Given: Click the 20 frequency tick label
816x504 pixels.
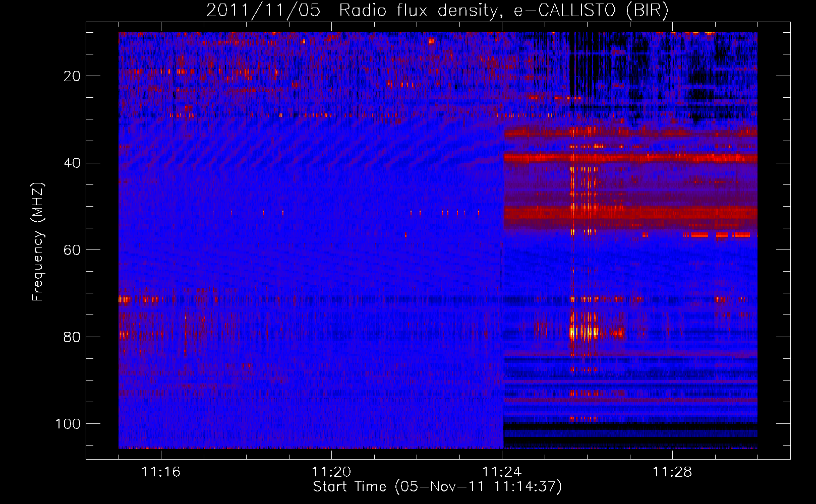Looking at the screenshot, I should click(x=72, y=76).
